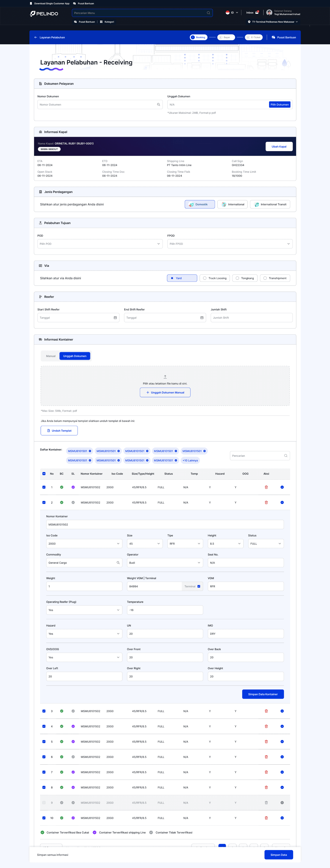Viewport: 330px width, 868px height.
Task: Choose Domestik trade type
Action: coord(200,204)
